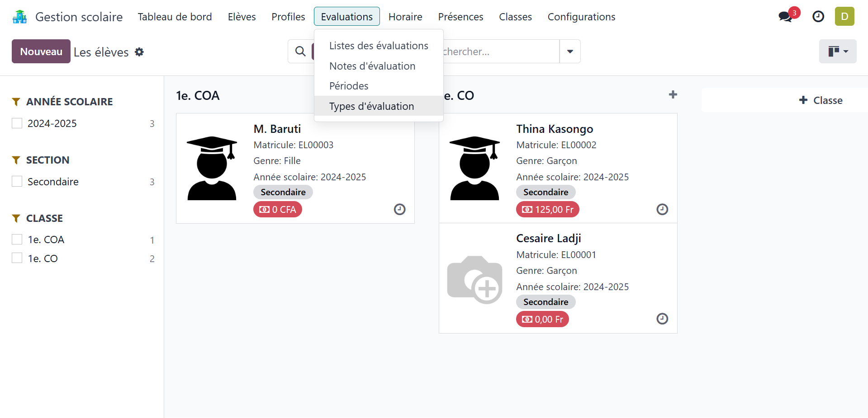The width and height of the screenshot is (868, 418).
Task: Select Périodes menu item
Action: click(379, 86)
